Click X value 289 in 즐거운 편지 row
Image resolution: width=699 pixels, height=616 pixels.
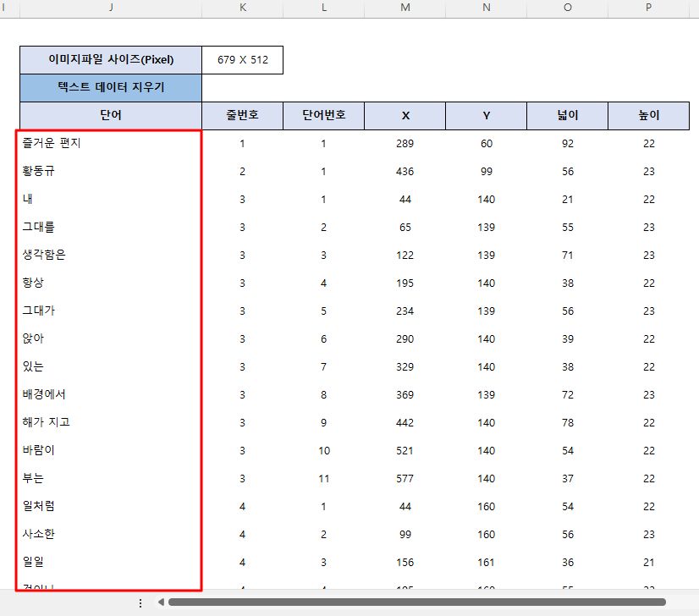[x=405, y=144]
